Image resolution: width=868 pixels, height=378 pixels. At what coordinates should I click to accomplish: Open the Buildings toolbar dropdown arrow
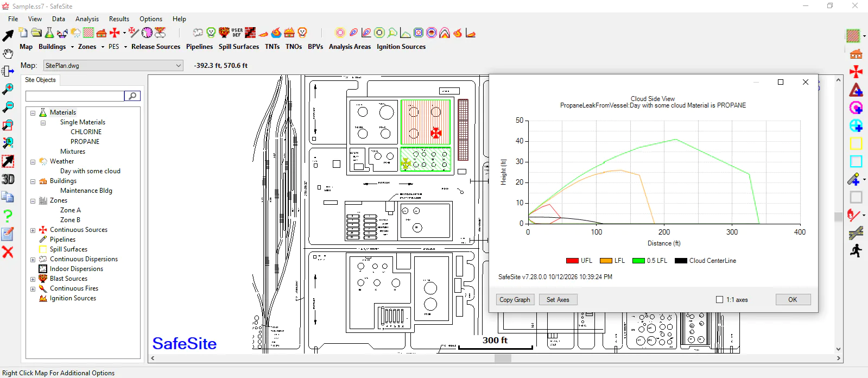[x=72, y=47]
